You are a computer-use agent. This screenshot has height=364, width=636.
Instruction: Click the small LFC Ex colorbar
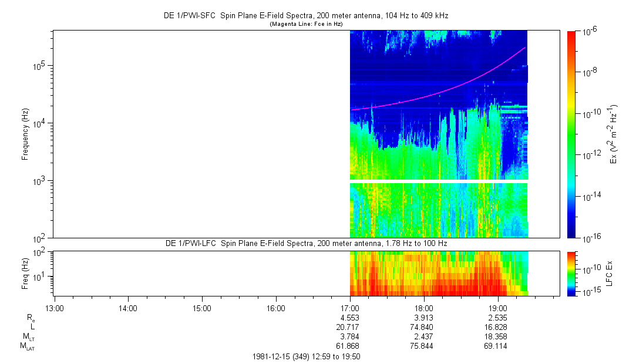(x=572, y=273)
